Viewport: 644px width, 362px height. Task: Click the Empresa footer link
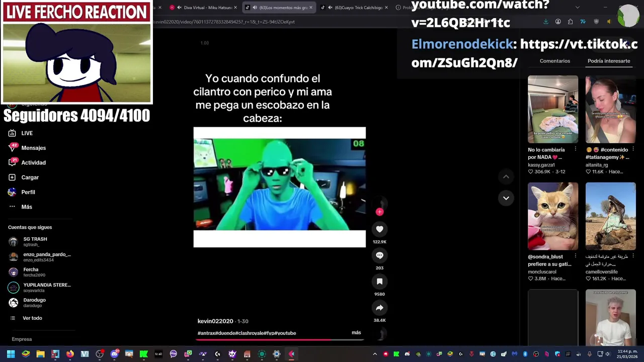click(x=22, y=339)
